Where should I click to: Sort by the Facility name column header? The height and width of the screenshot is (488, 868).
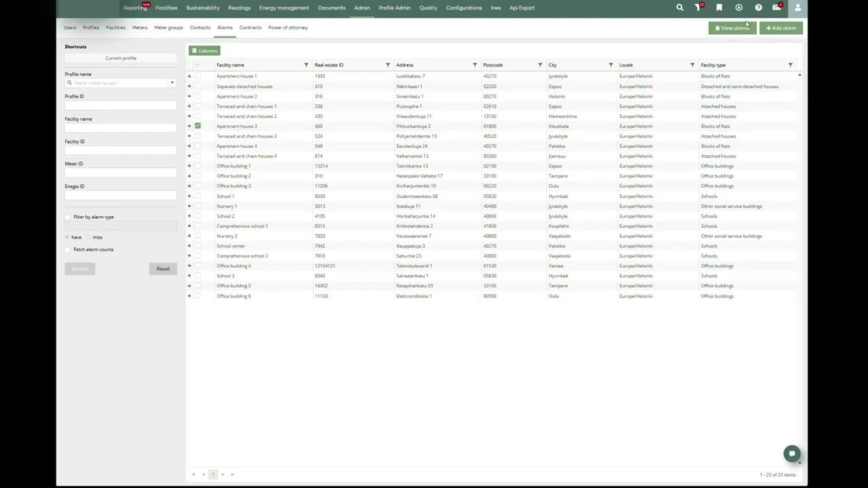[230, 65]
